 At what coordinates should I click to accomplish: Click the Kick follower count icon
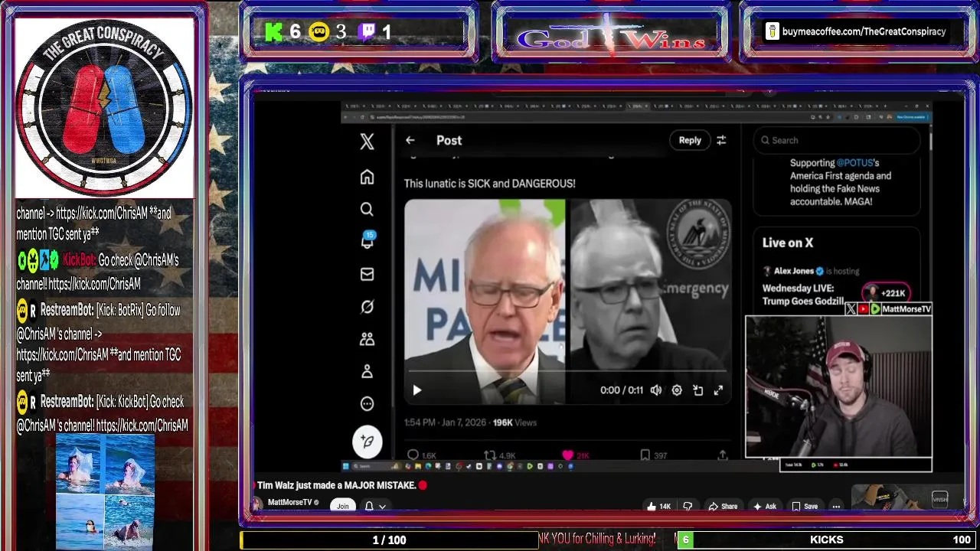tap(274, 31)
